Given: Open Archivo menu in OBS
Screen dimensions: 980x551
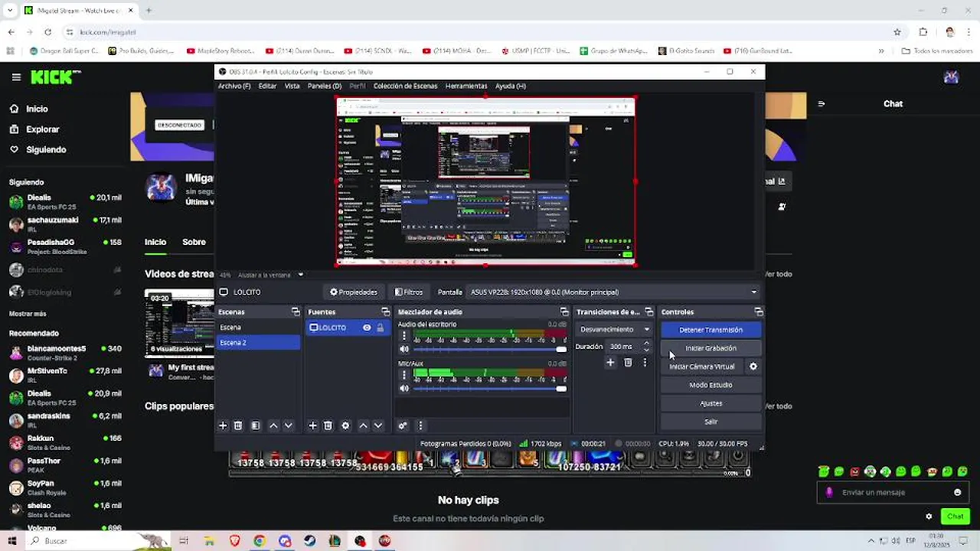Looking at the screenshot, I should [x=234, y=86].
